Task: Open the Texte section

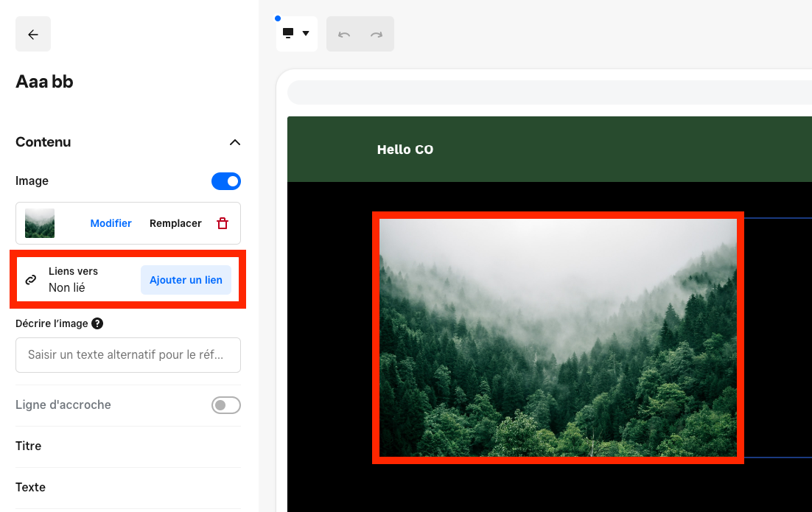Action: (x=128, y=488)
